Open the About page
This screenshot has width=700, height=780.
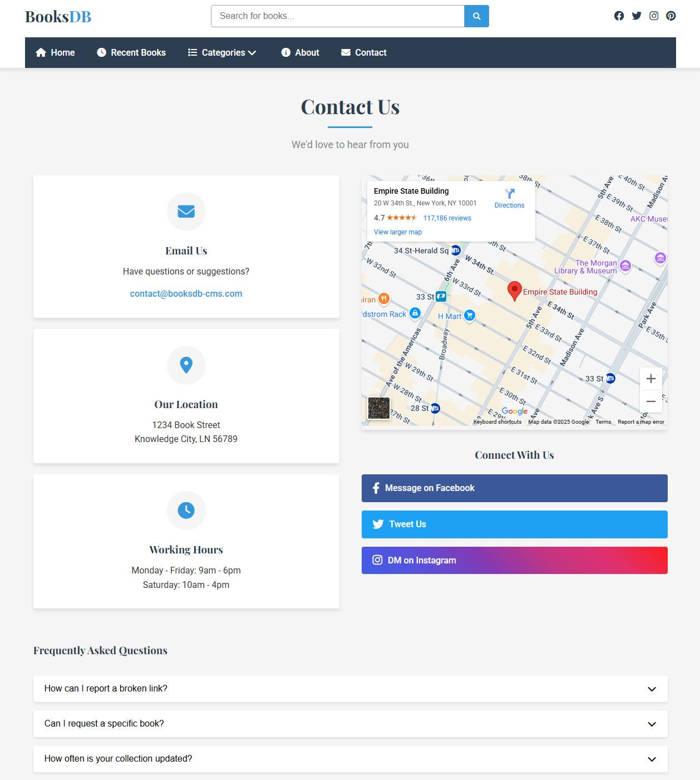coord(300,52)
